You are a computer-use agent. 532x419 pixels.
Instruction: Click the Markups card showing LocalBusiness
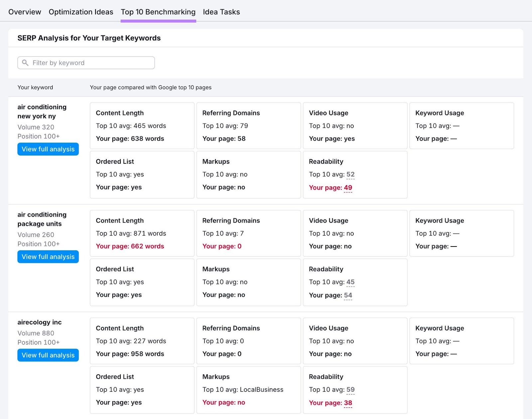pos(248,389)
